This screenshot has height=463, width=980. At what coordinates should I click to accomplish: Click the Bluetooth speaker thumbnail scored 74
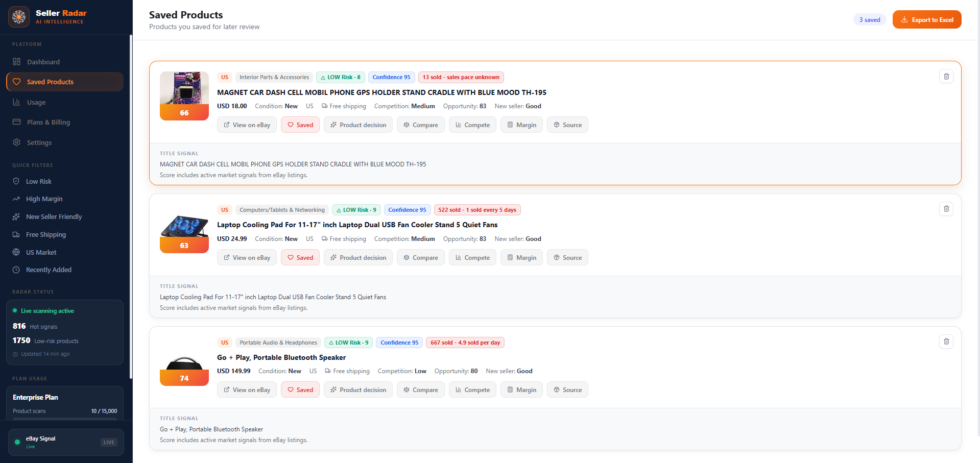(x=184, y=361)
